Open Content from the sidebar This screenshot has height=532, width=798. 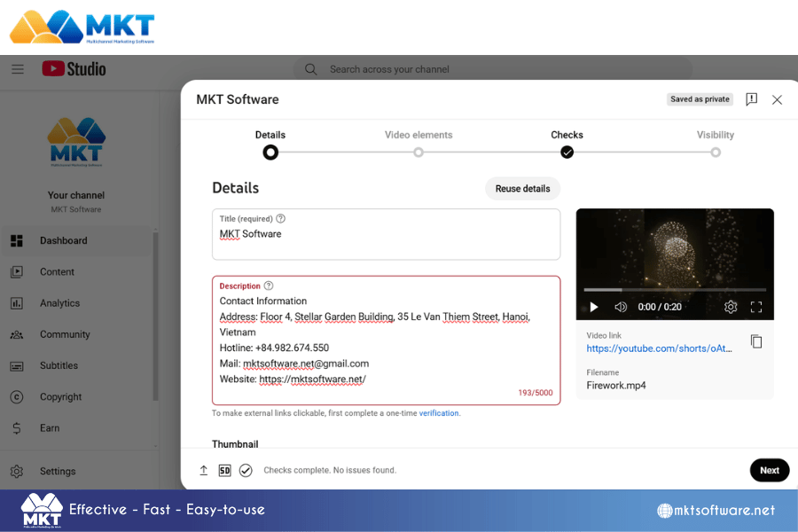point(76,272)
